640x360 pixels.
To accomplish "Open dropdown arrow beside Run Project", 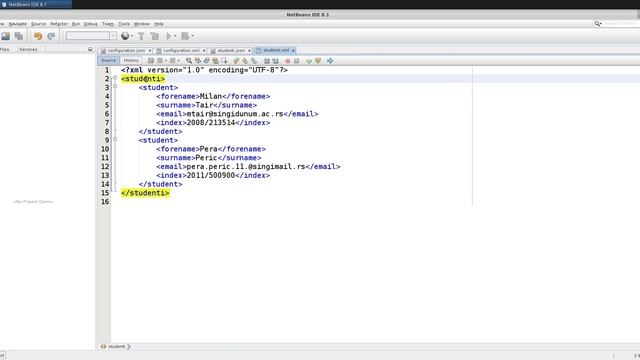I will (175, 36).
